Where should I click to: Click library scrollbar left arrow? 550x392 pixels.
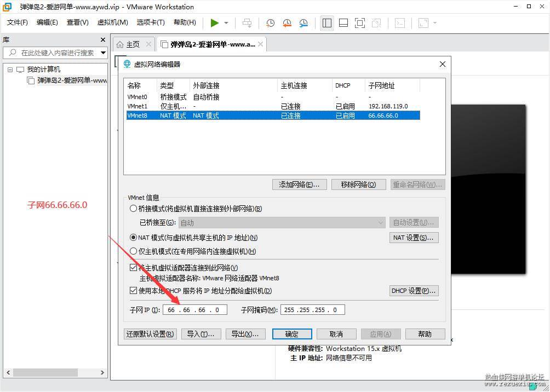pyautogui.click(x=8, y=372)
